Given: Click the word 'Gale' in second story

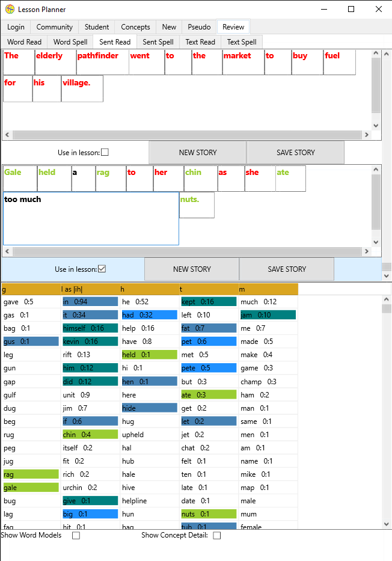Looking at the screenshot, I should point(13,173).
